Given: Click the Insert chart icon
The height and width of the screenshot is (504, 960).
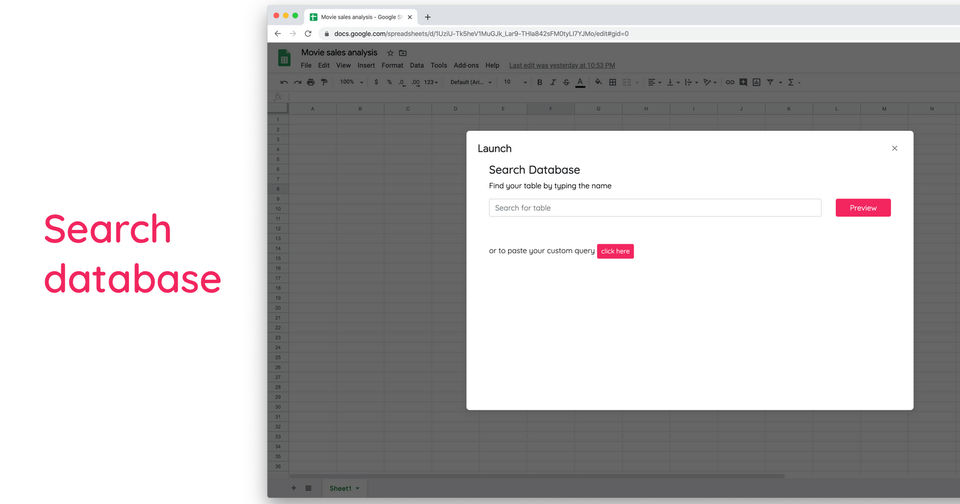Looking at the screenshot, I should point(757,82).
